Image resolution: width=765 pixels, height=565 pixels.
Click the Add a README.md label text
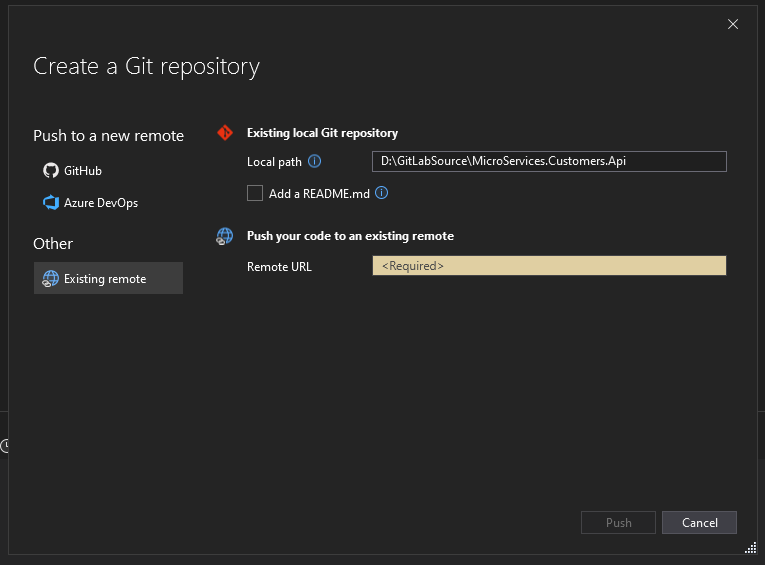[319, 194]
